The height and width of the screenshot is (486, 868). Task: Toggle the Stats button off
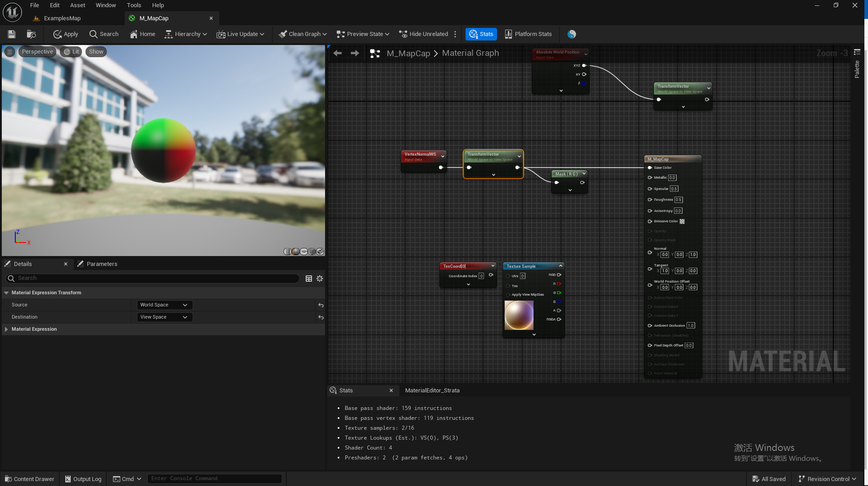point(481,34)
